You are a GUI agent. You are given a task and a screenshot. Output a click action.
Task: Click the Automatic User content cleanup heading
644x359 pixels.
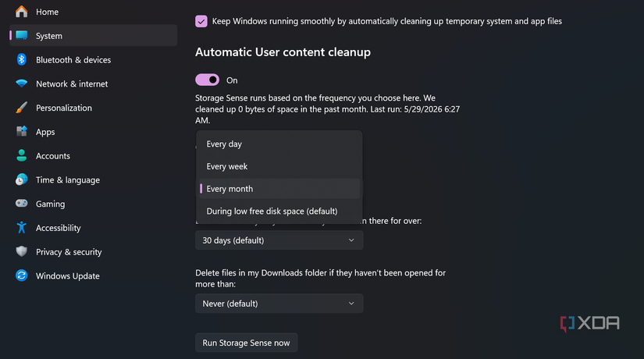[283, 52]
